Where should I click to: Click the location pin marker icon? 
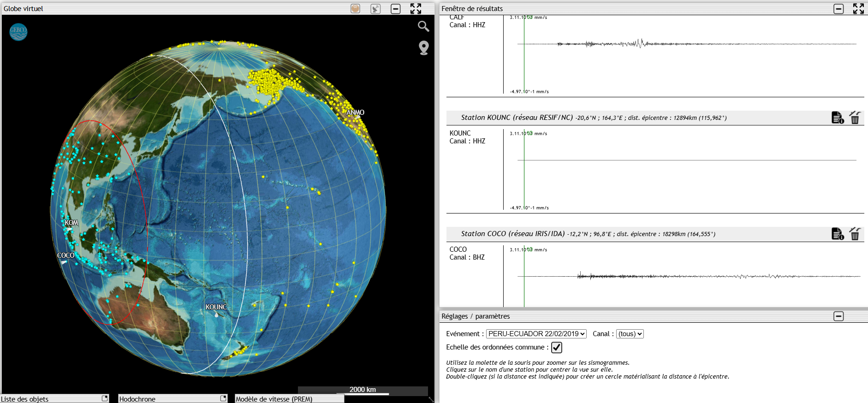423,47
